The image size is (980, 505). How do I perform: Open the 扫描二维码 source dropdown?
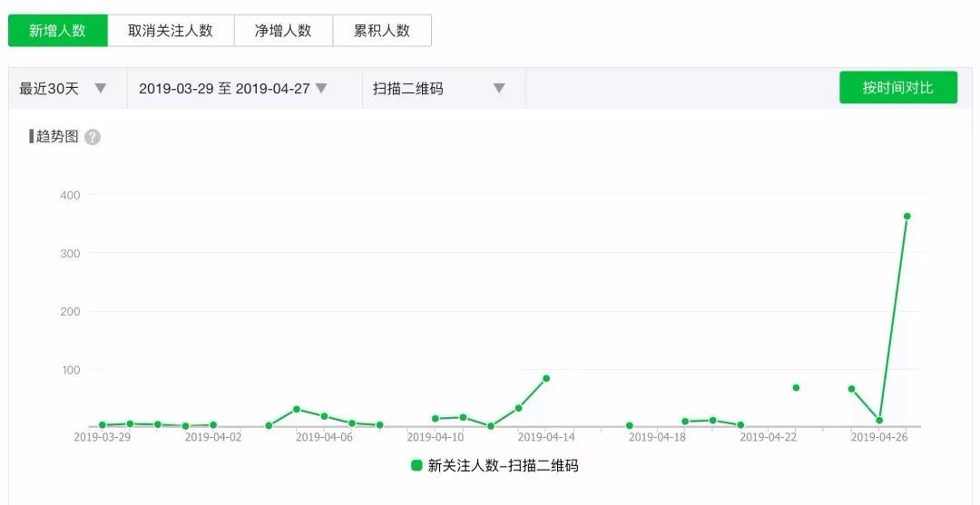coord(438,89)
